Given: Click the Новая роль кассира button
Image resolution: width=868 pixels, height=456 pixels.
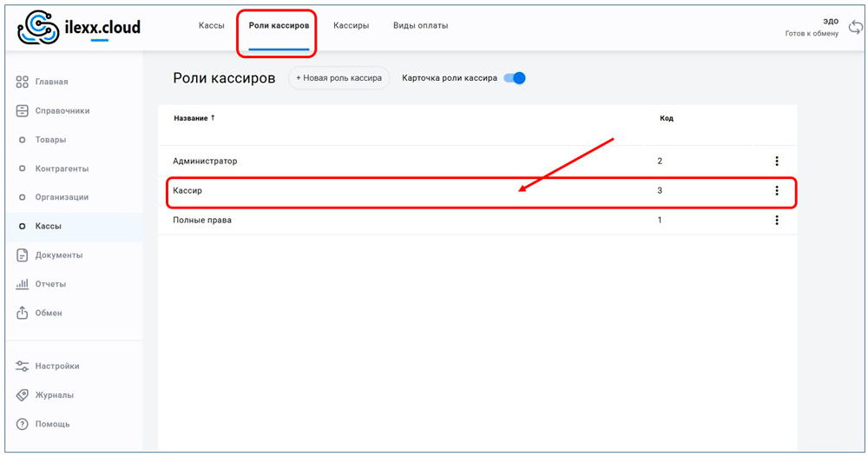Looking at the screenshot, I should point(339,78).
